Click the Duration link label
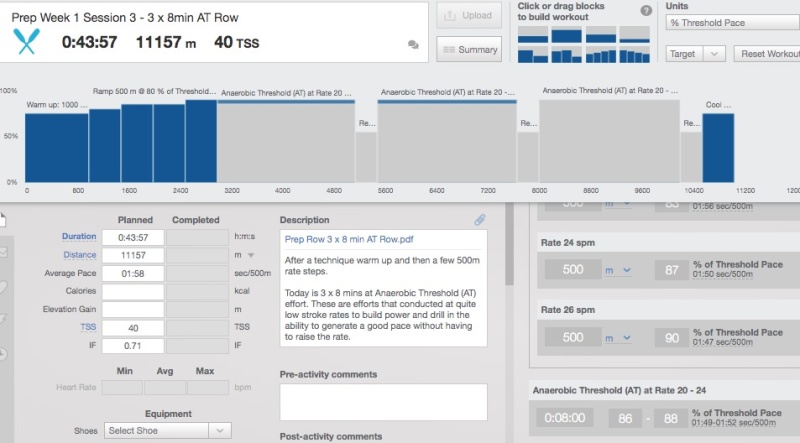The width and height of the screenshot is (800, 443). coord(79,237)
